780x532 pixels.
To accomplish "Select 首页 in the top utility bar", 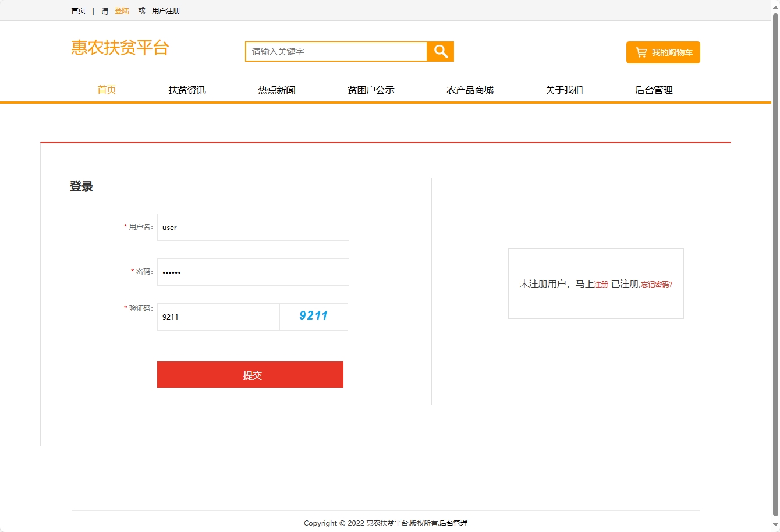I will (78, 10).
